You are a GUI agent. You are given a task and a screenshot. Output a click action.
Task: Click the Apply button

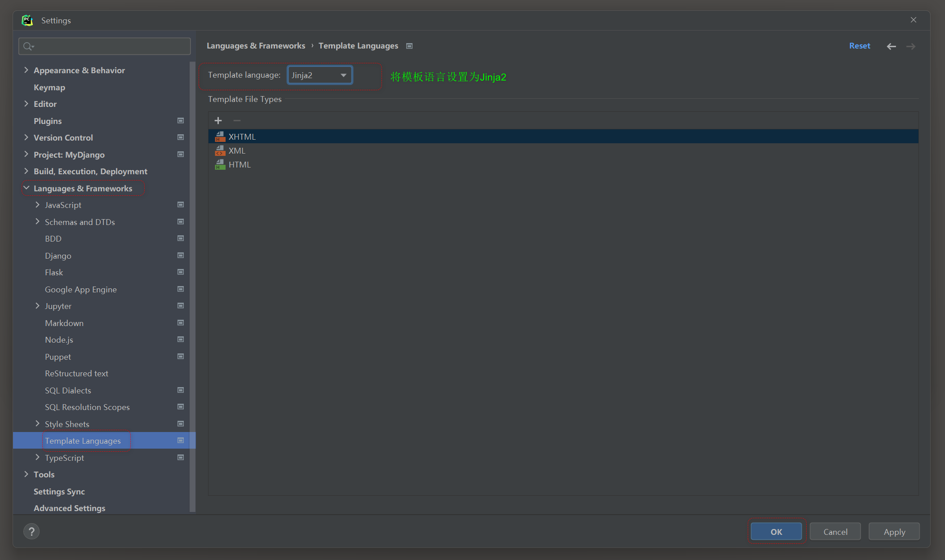tap(894, 532)
